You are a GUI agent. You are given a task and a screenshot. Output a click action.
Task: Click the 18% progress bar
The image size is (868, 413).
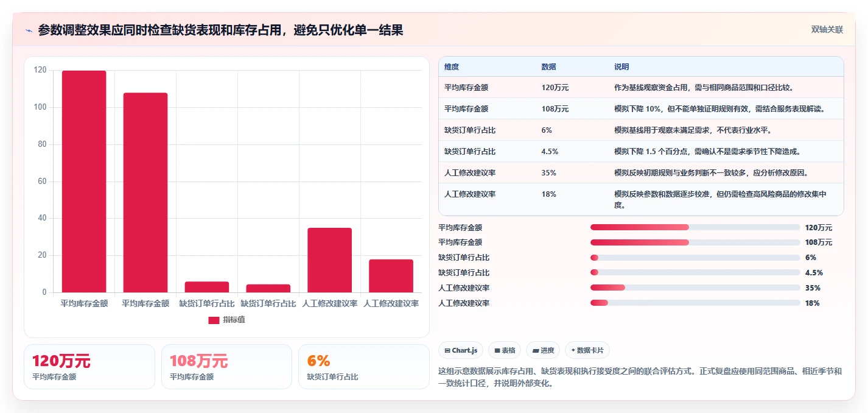[x=695, y=303]
